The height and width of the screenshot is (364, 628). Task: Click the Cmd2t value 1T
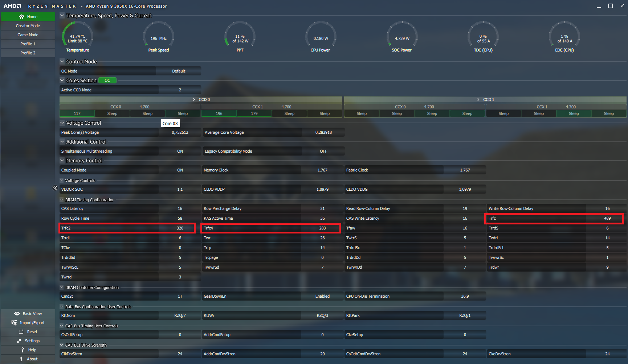tap(180, 296)
